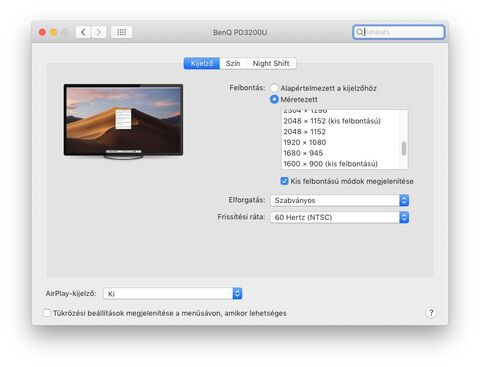Click the resolution list scrollbar thumb
The height and width of the screenshot is (367, 480).
coord(404,149)
